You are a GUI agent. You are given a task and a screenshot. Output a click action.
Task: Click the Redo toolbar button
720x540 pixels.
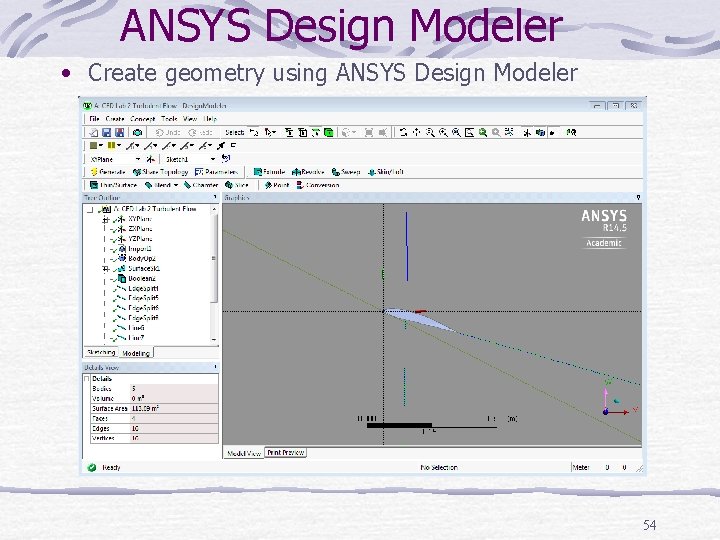pos(201,133)
